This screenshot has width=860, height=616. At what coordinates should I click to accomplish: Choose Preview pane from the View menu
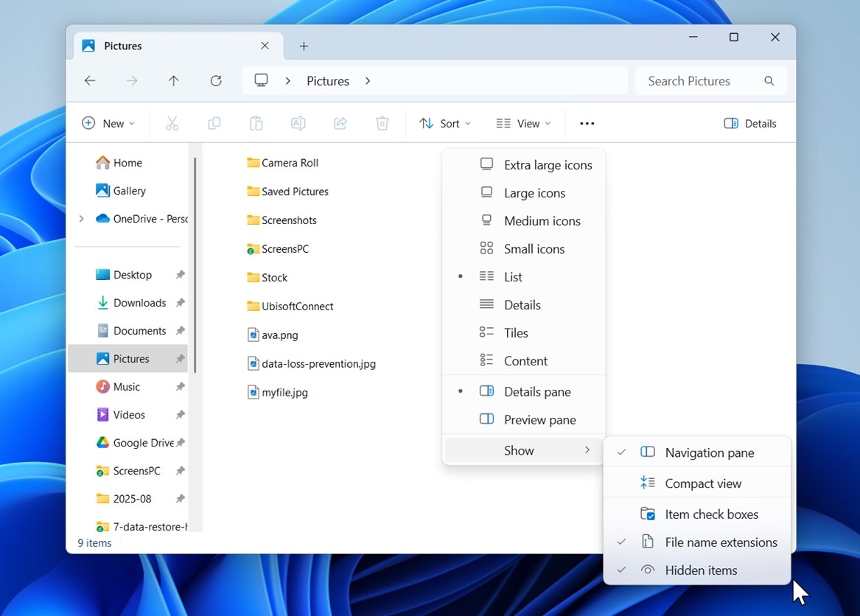tap(539, 420)
